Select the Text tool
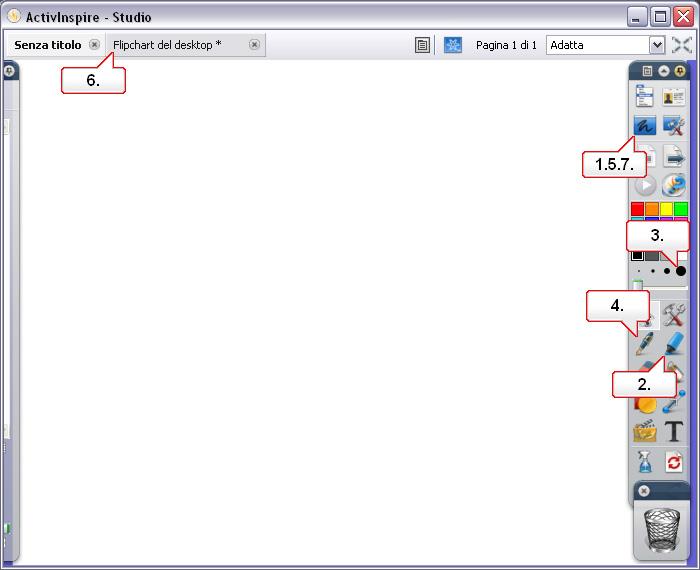This screenshot has width=700, height=570. pos(674,431)
